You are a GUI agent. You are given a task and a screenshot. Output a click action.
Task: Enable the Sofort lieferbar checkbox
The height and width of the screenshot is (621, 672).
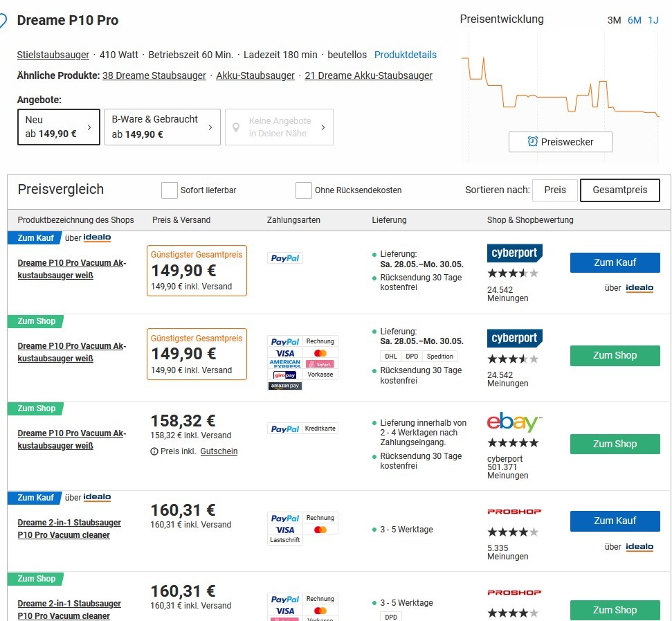[x=170, y=190]
